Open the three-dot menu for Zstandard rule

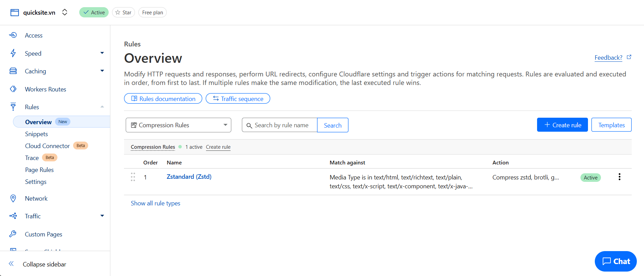pos(619,177)
